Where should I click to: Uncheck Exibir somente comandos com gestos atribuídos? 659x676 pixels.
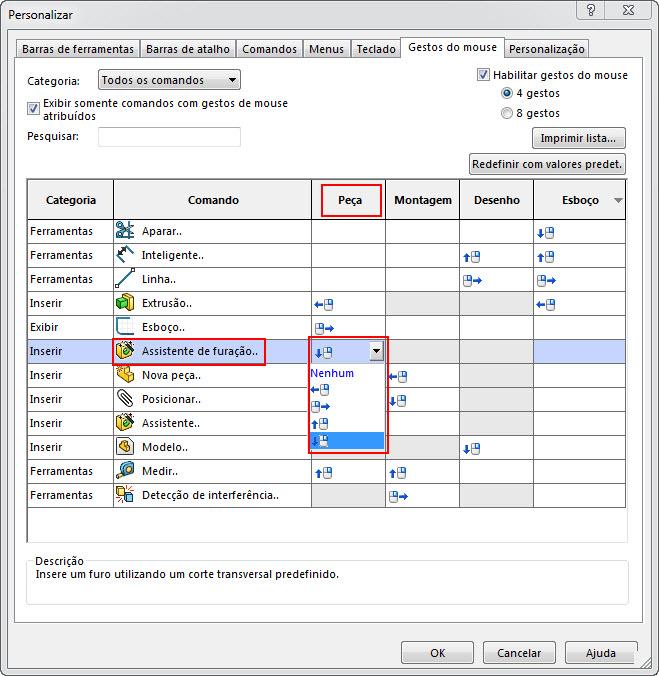tap(33, 108)
